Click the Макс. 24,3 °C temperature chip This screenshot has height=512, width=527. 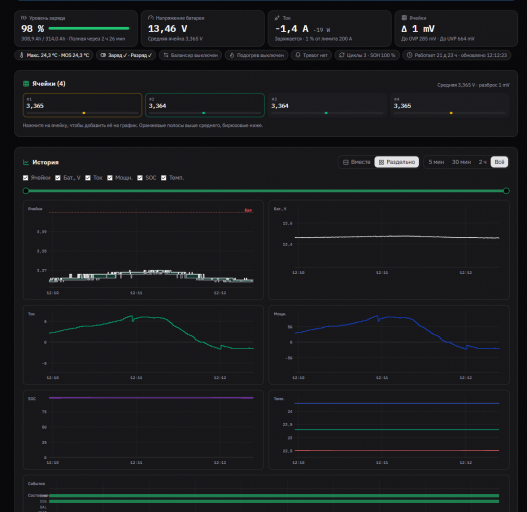tap(54, 55)
